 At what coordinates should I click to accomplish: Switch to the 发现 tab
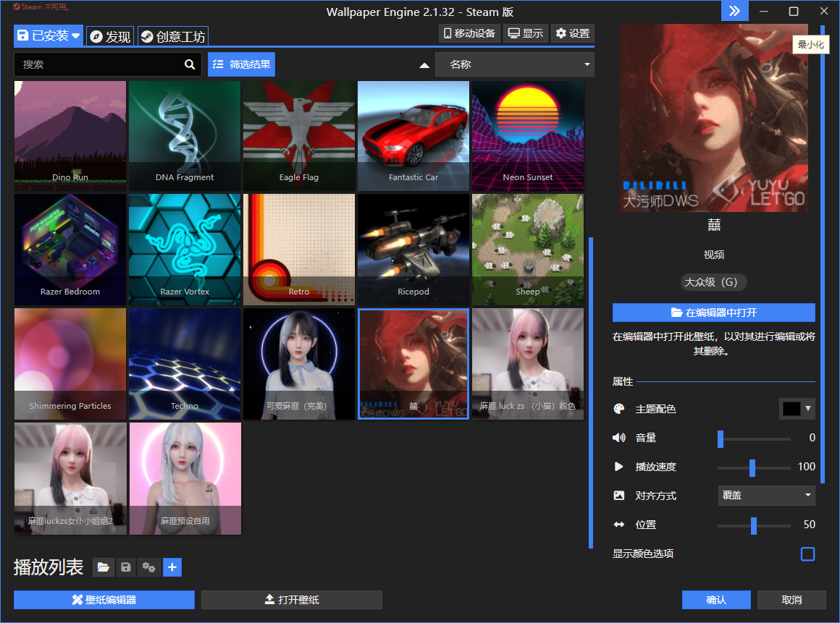point(110,37)
